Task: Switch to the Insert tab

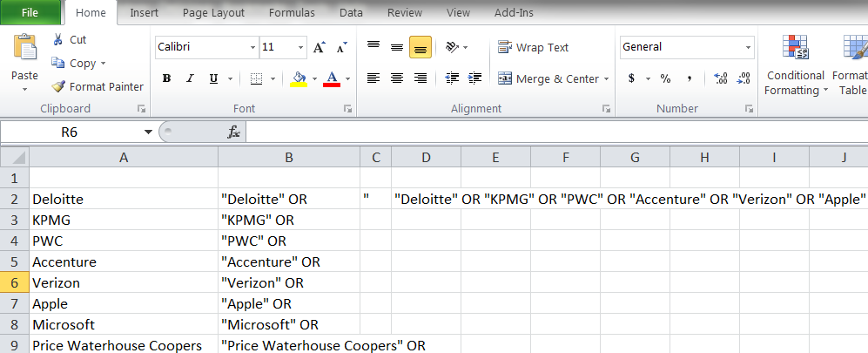Action: click(144, 13)
